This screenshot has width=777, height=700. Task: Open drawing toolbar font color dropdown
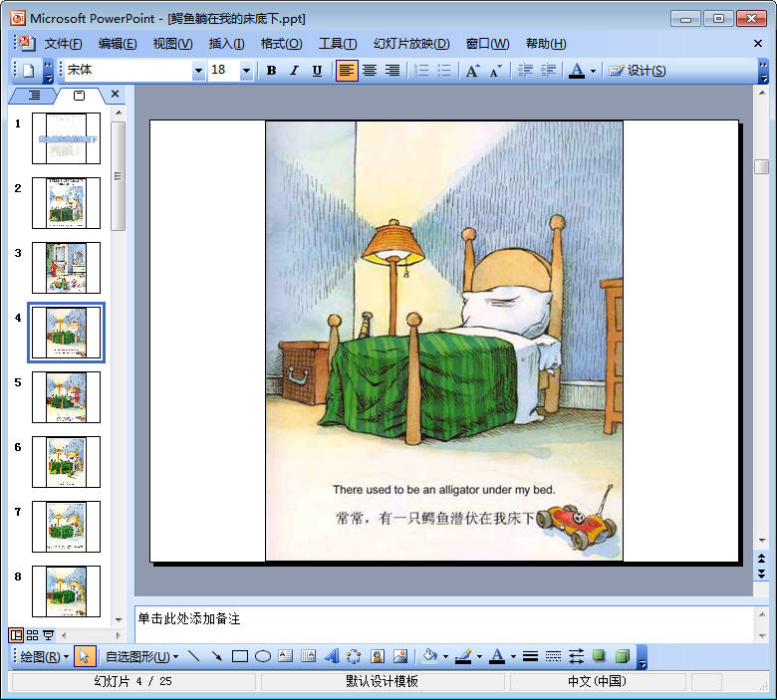(513, 657)
